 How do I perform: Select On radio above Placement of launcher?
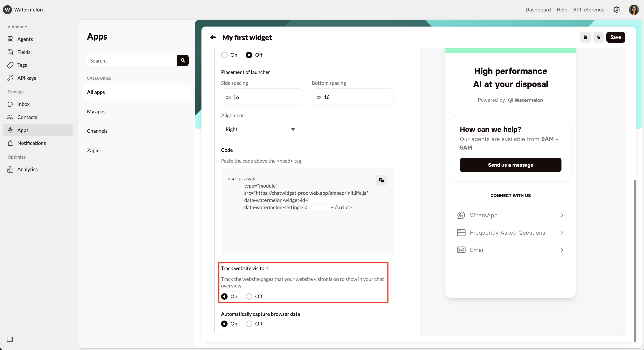tap(224, 55)
